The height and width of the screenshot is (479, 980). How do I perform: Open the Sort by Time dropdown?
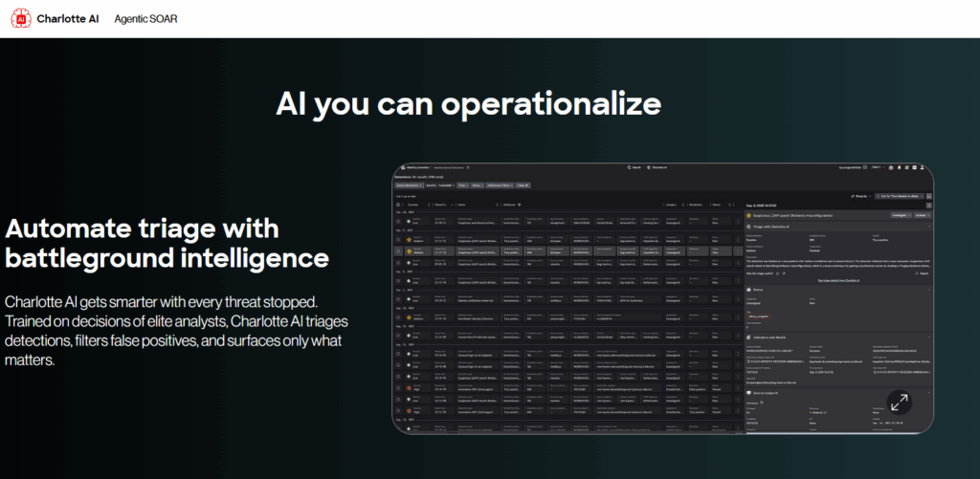[899, 196]
